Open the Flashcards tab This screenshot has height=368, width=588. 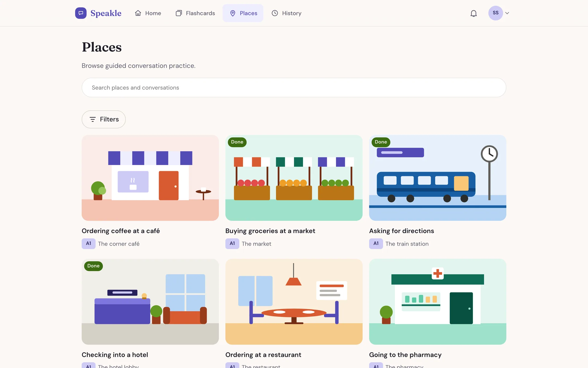coord(195,13)
